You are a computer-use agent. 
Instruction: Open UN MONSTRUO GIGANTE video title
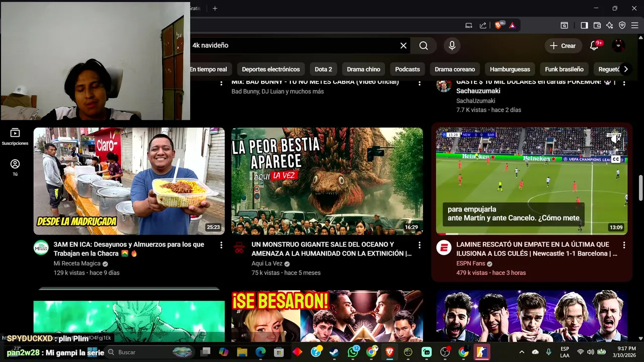[x=332, y=249]
